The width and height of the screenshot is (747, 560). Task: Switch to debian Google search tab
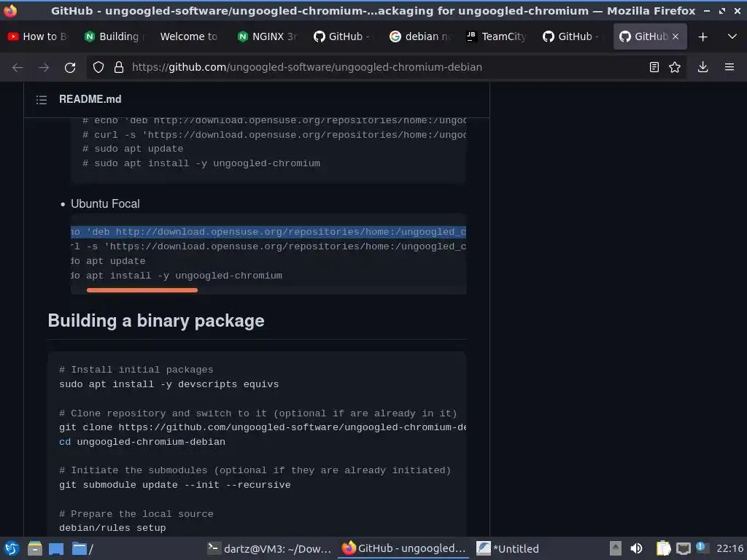(419, 36)
